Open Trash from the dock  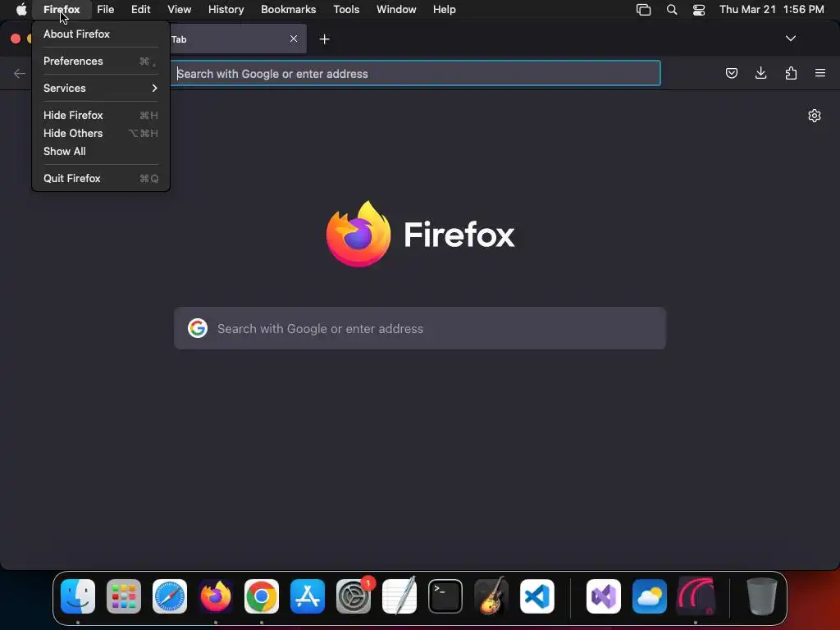click(x=761, y=596)
